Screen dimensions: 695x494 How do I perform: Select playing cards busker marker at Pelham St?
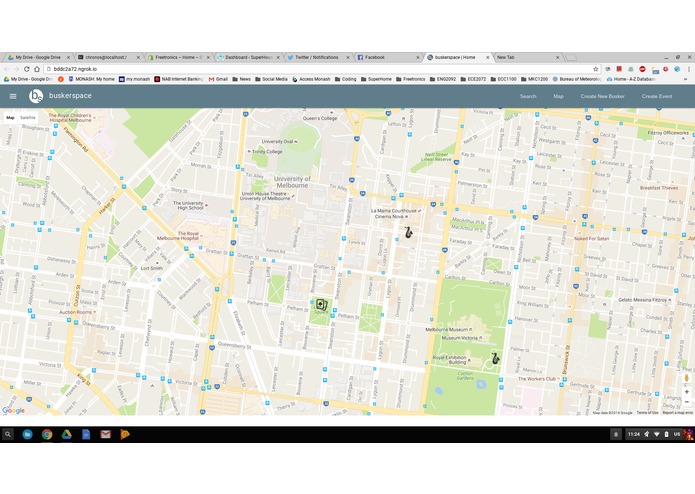click(x=321, y=305)
